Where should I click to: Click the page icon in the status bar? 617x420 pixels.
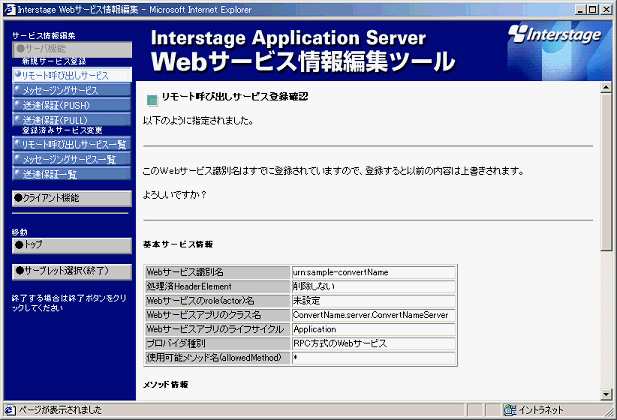(9, 410)
